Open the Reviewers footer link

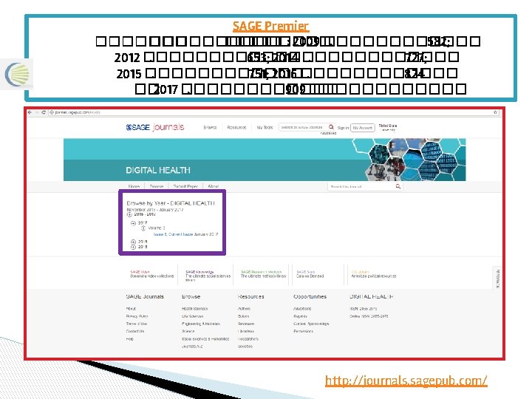246,324
